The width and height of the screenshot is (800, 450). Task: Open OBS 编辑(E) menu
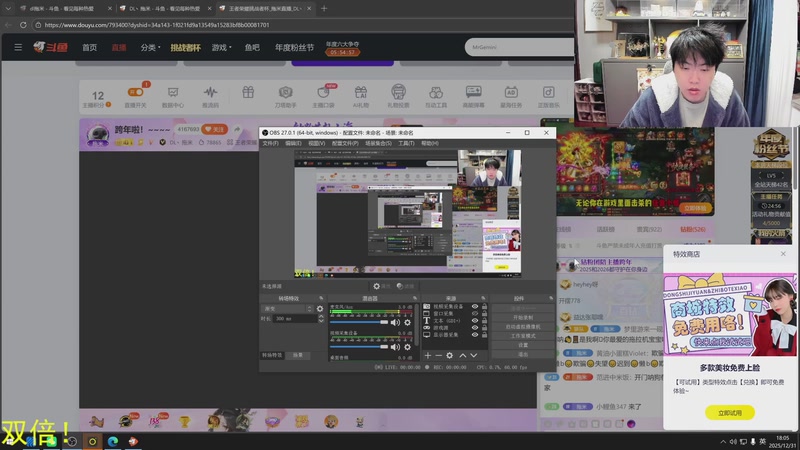point(293,143)
